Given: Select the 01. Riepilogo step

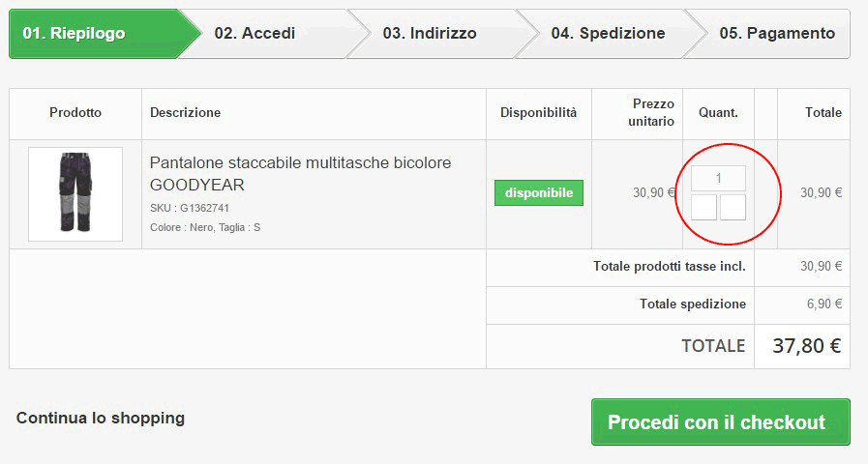Looking at the screenshot, I should pyautogui.click(x=75, y=34).
